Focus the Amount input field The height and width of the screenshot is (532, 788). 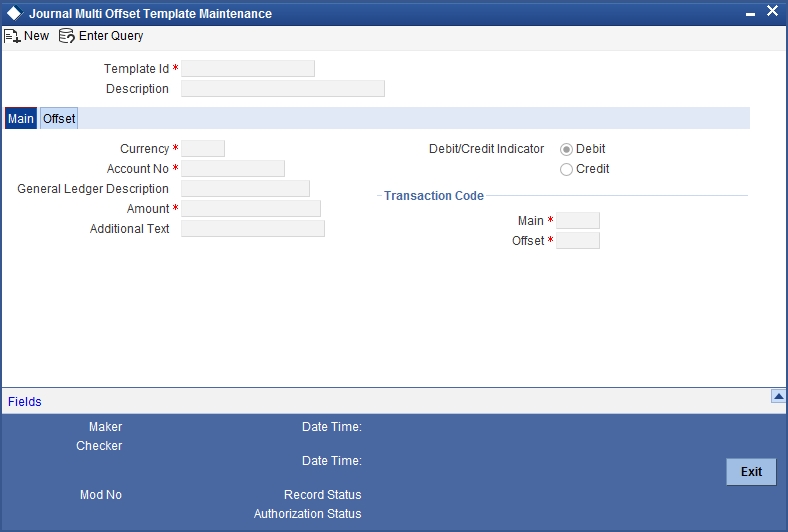pos(251,208)
